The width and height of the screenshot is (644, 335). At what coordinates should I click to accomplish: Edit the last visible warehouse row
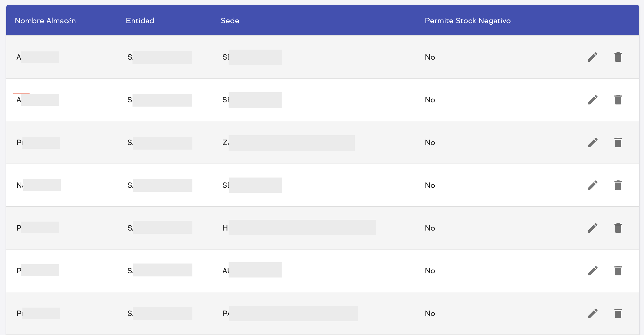click(593, 313)
